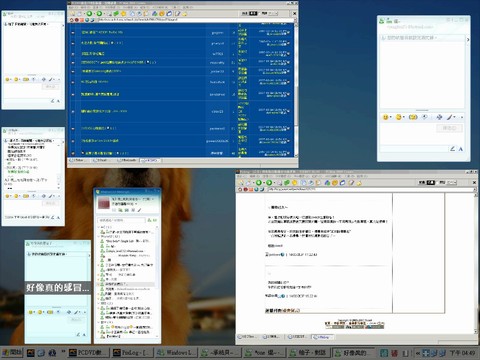Viewport: 480px width, 360px height.
Task: Click Messenger contact search field
Action: click(122, 220)
